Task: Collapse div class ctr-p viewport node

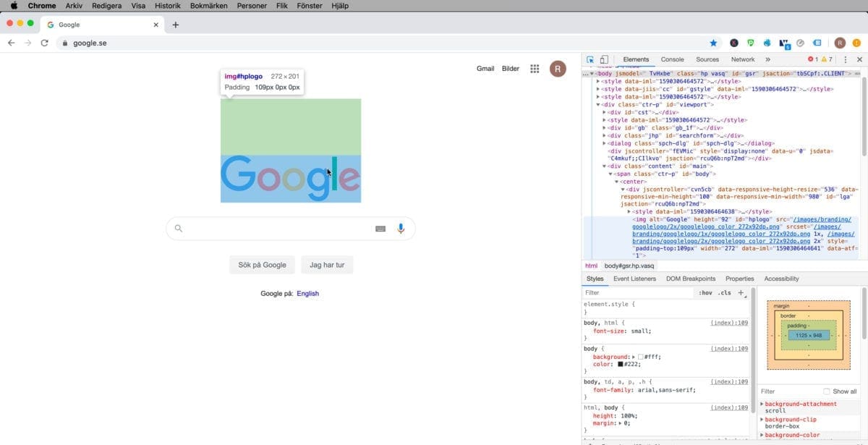Action: click(598, 104)
